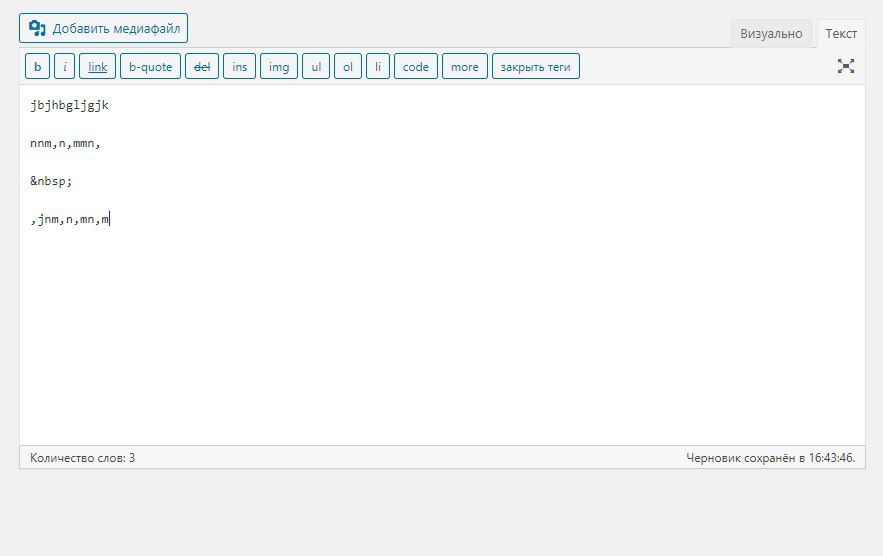Apply italic tag with i button
The height and width of the screenshot is (556, 883).
65,66
